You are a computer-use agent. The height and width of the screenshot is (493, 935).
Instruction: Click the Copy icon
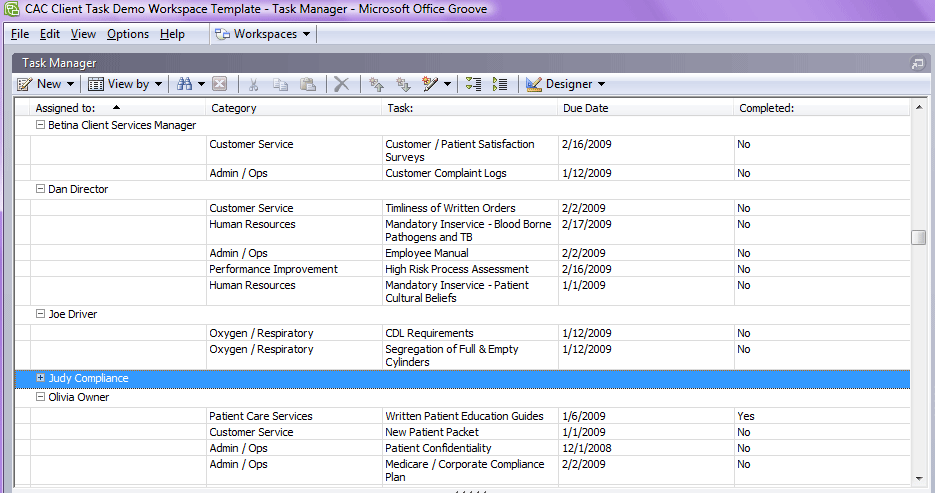tap(280, 85)
